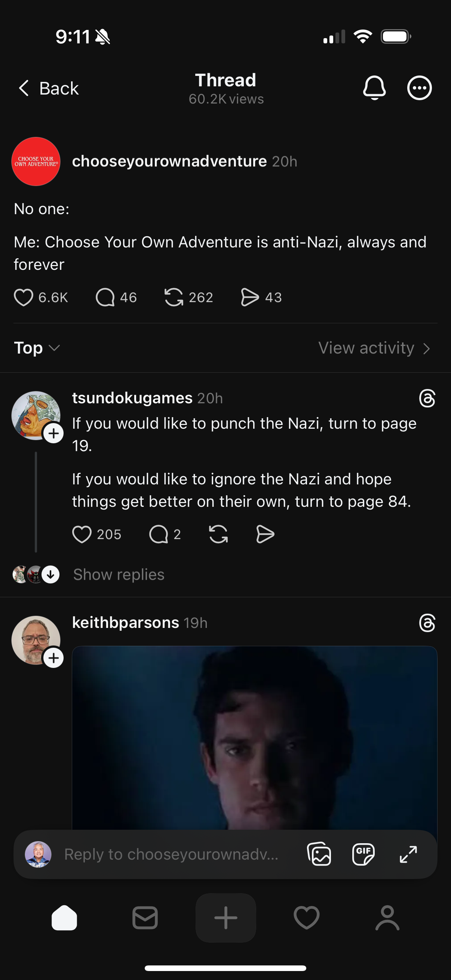Image resolution: width=451 pixels, height=980 pixels.
Task: Tap the reply text field
Action: (171, 854)
